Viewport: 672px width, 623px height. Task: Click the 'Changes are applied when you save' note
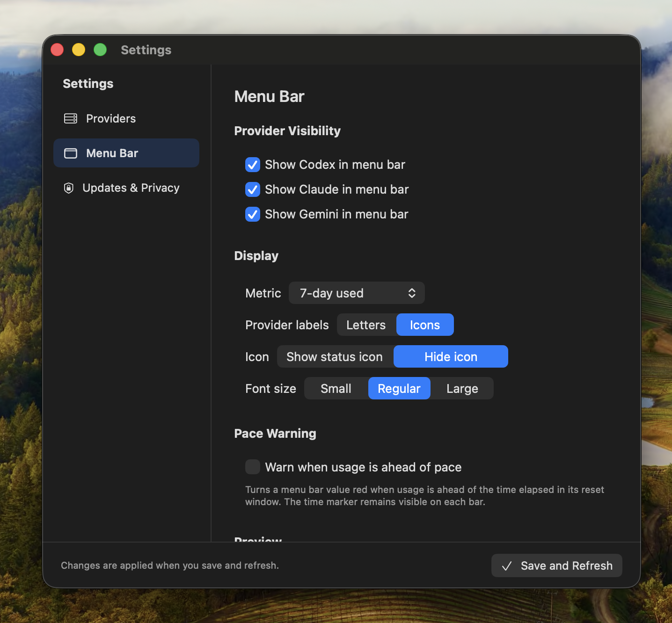[x=170, y=565]
